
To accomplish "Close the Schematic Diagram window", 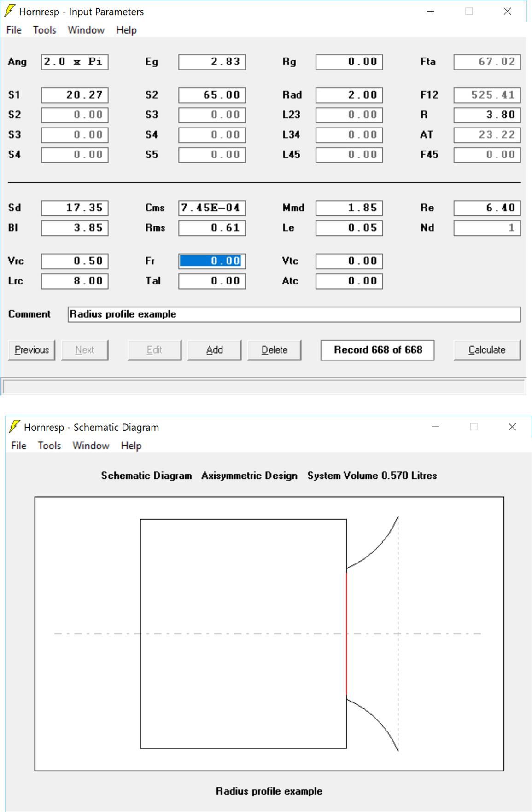I will [x=512, y=427].
